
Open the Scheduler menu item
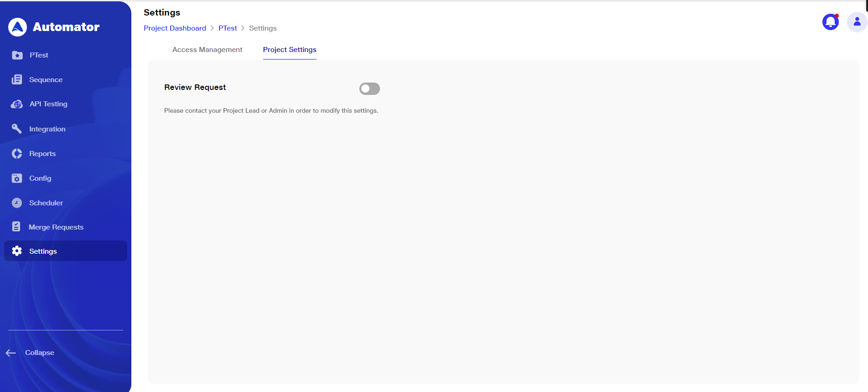pos(46,203)
